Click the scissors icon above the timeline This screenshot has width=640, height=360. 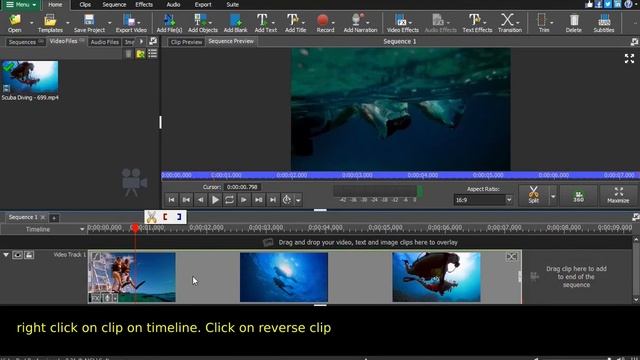click(151, 217)
